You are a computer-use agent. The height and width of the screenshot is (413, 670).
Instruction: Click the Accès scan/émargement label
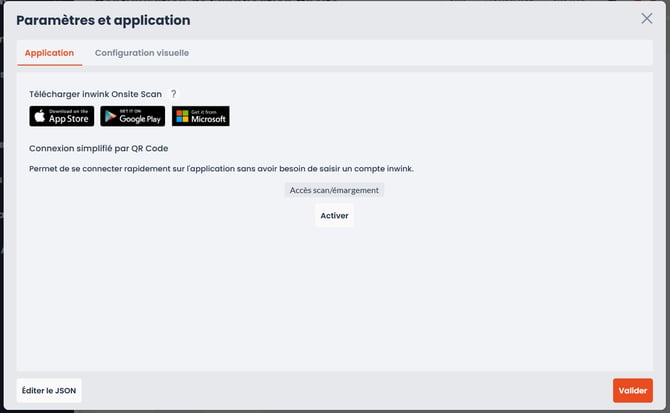coord(334,190)
